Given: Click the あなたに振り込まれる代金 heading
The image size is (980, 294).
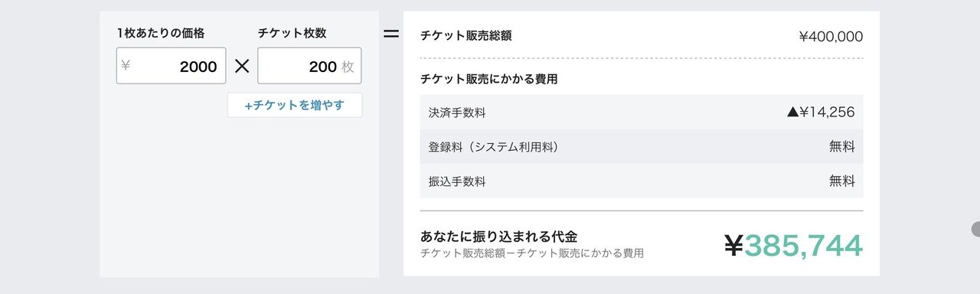Looking at the screenshot, I should (x=498, y=237).
